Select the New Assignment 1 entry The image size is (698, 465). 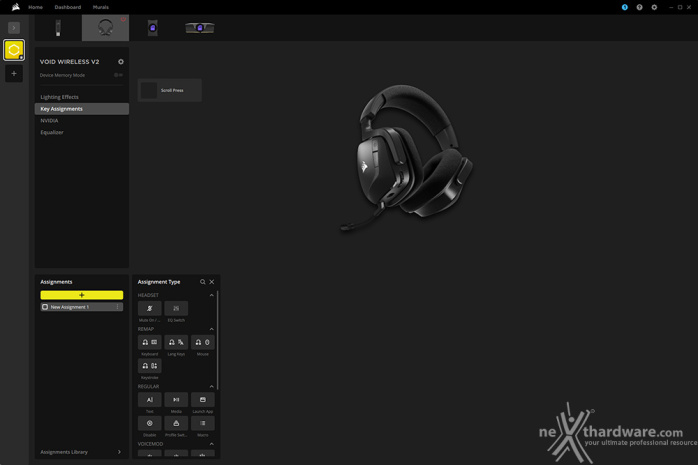pyautogui.click(x=82, y=307)
